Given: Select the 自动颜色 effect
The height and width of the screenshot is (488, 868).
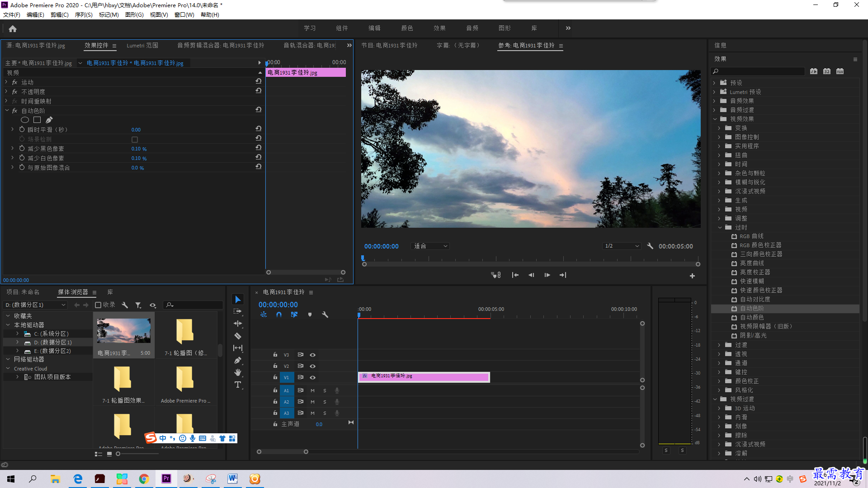Looking at the screenshot, I should tap(752, 317).
